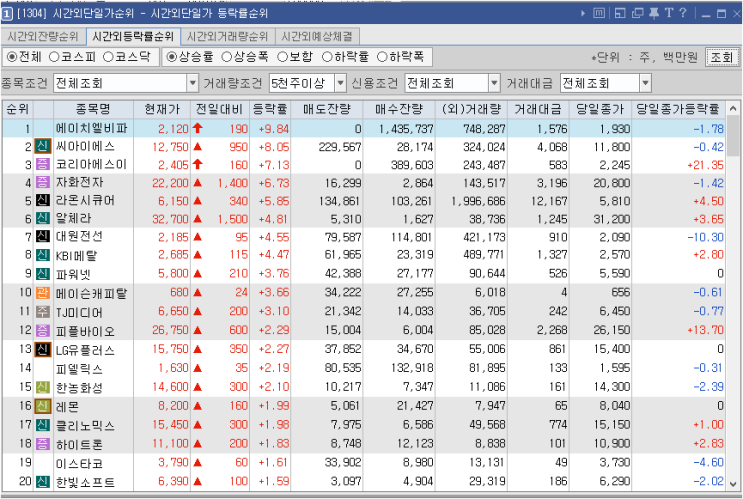Switch to the 시간외잔량순위 tab
The height and width of the screenshot is (499, 743).
click(43, 36)
